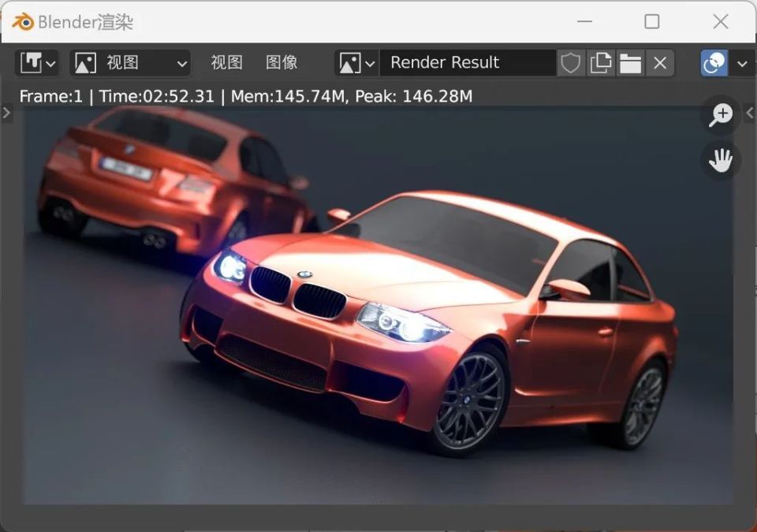Expand the left toolbar region arrow
The height and width of the screenshot is (532, 757).
click(x=6, y=113)
